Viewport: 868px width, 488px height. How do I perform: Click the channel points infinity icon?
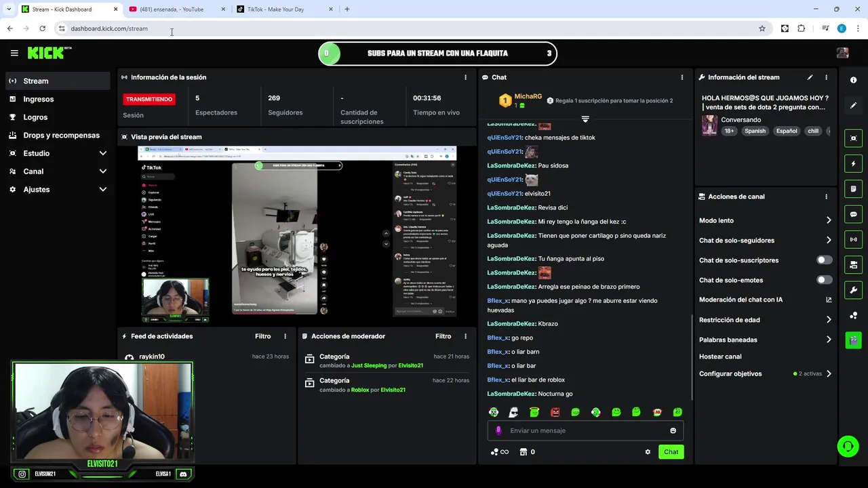click(x=499, y=452)
